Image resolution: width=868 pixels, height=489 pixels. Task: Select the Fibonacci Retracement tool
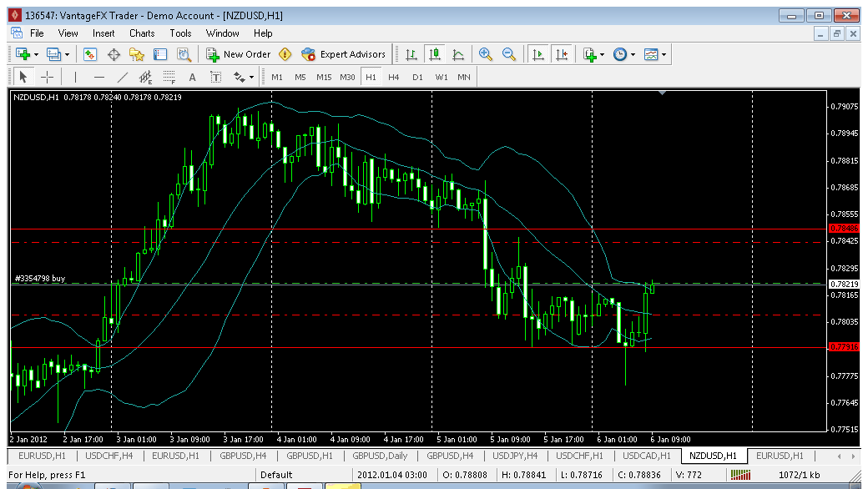coord(169,77)
